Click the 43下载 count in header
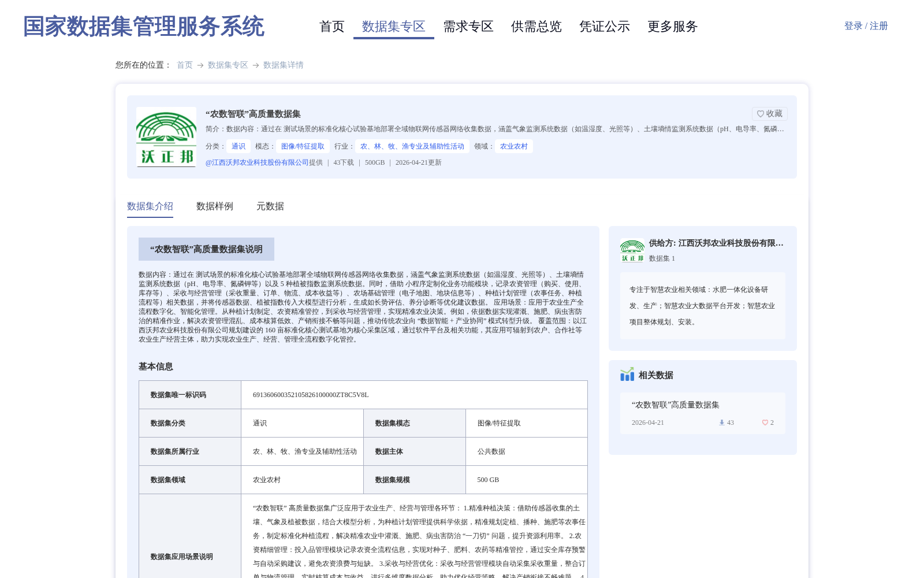The width and height of the screenshot is (924, 578). (x=344, y=162)
